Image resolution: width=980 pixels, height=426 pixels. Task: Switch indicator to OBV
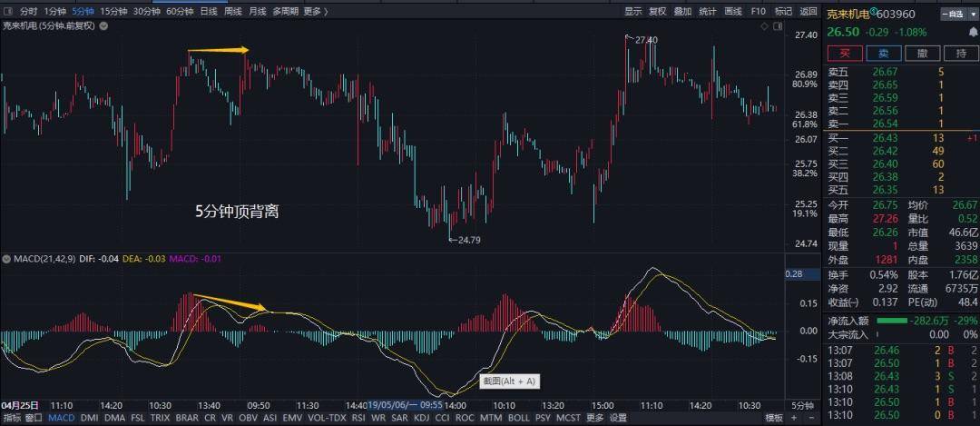tap(248, 418)
